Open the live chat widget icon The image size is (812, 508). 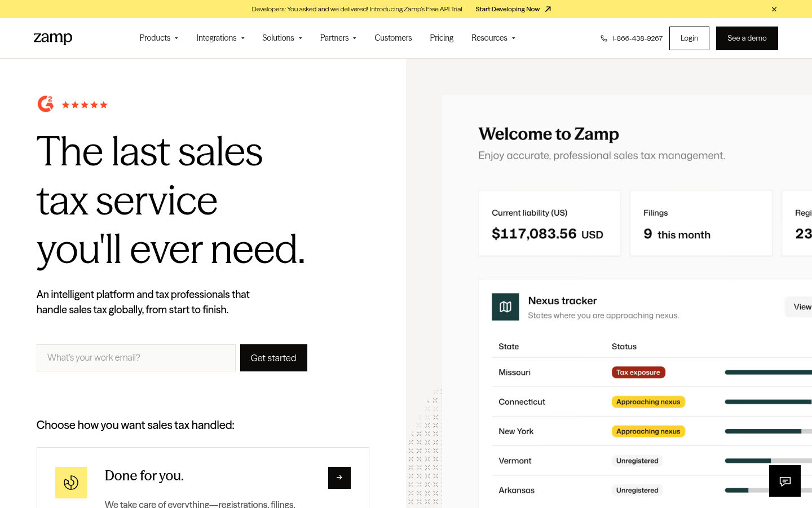pyautogui.click(x=785, y=481)
